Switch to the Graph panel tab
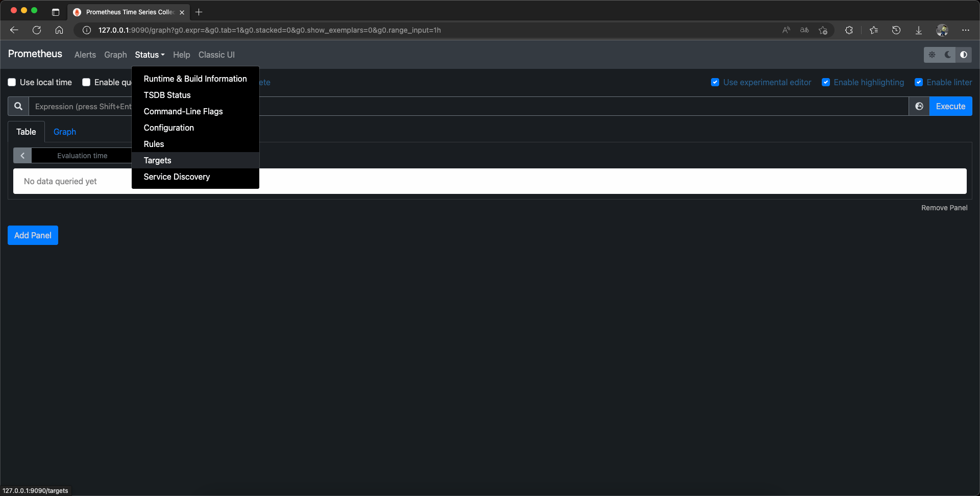 click(x=65, y=132)
